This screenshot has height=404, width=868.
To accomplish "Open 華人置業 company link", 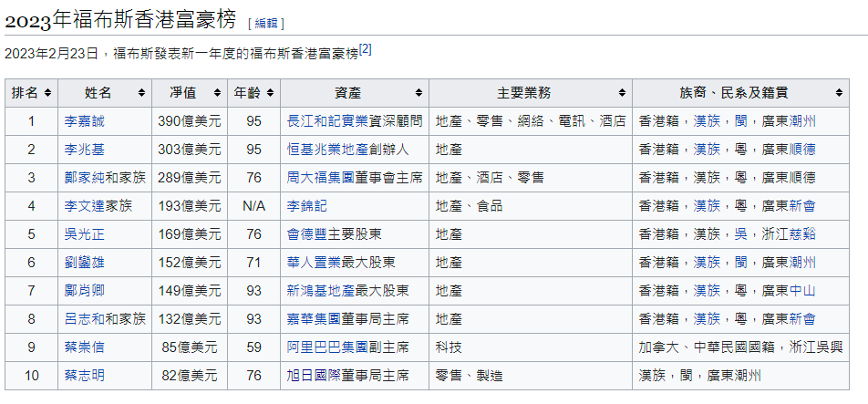I will point(315,263).
